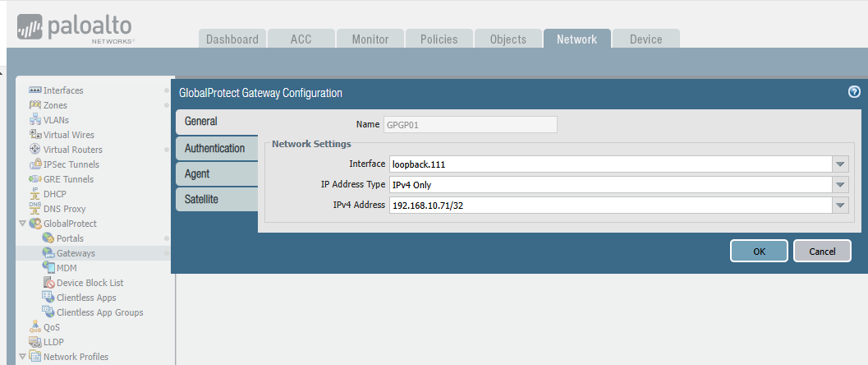Viewport: 868px width, 365px height.
Task: Open DNS Proxy in the sidebar
Action: (65, 209)
